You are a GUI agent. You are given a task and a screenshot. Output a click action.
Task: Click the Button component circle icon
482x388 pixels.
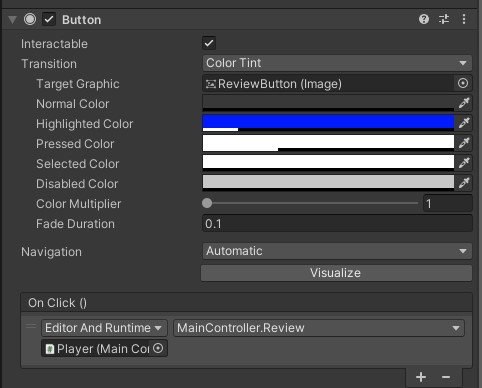tap(30, 19)
